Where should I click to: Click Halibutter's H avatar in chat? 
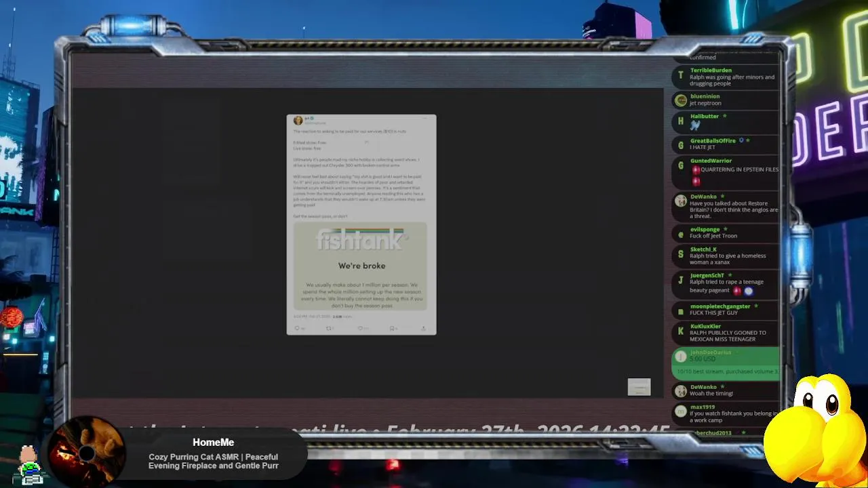point(681,121)
